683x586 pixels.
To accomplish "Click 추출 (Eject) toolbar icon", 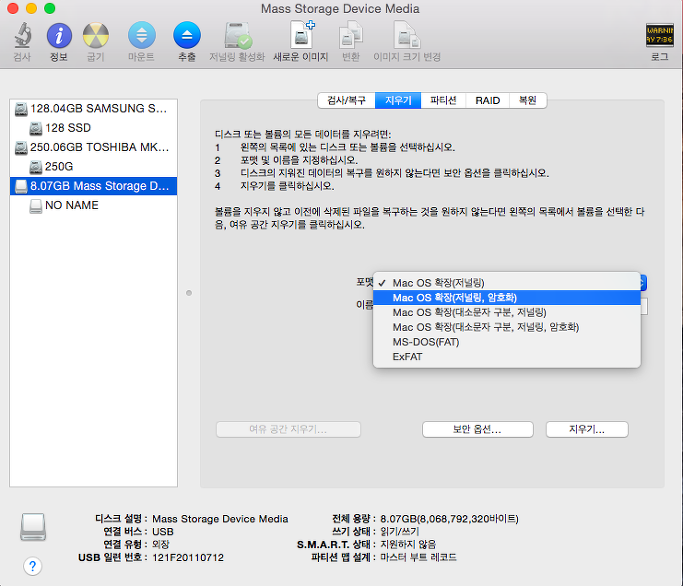I will (x=187, y=35).
